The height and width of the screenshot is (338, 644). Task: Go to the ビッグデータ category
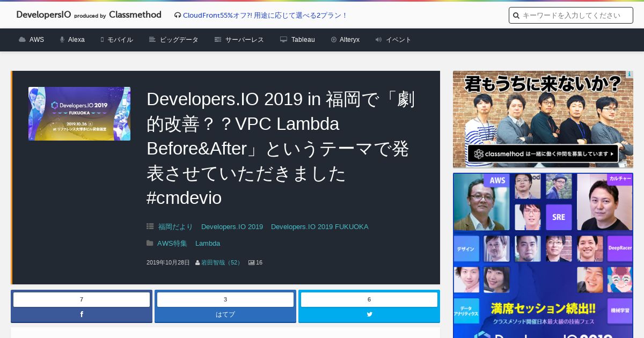tap(174, 40)
